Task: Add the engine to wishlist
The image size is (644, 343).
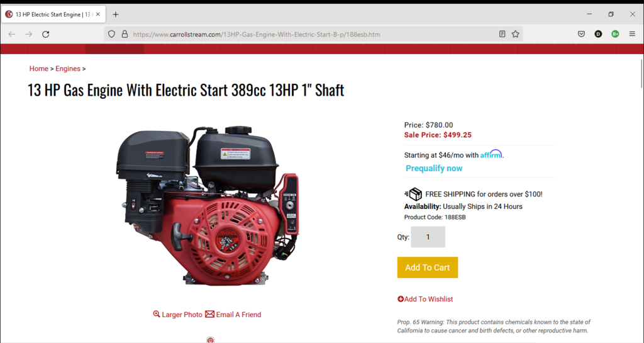Action: pyautogui.click(x=425, y=299)
